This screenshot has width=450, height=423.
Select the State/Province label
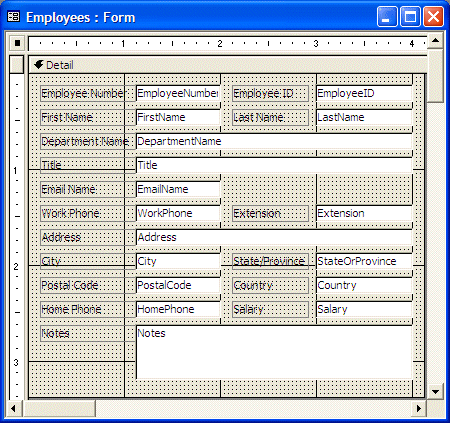[x=270, y=261]
